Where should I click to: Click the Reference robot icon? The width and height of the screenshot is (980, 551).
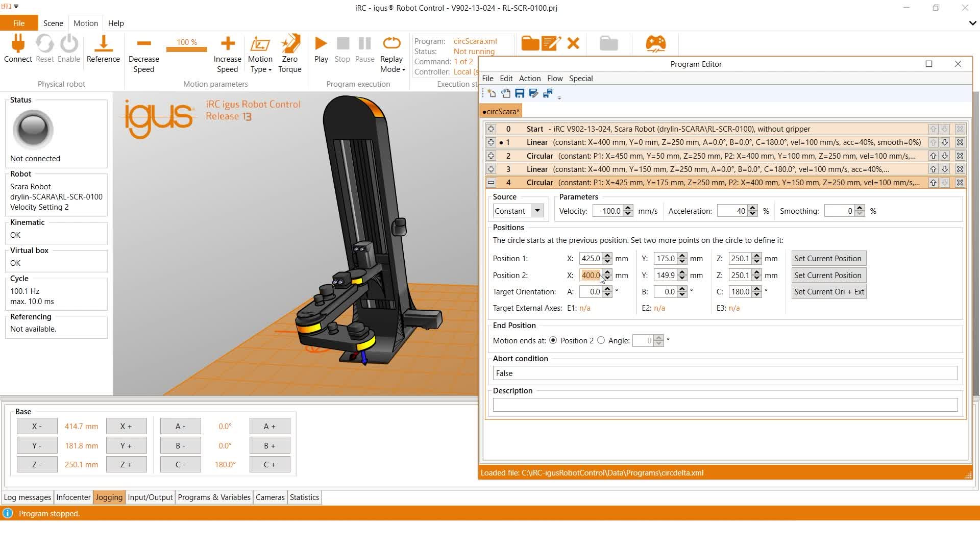click(x=103, y=44)
